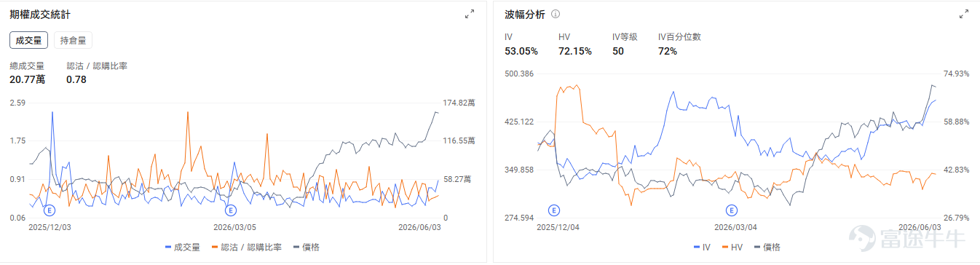Image resolution: width=980 pixels, height=265 pixels.
Task: Open the info tooltip beside 波幅分析
Action: 556,14
